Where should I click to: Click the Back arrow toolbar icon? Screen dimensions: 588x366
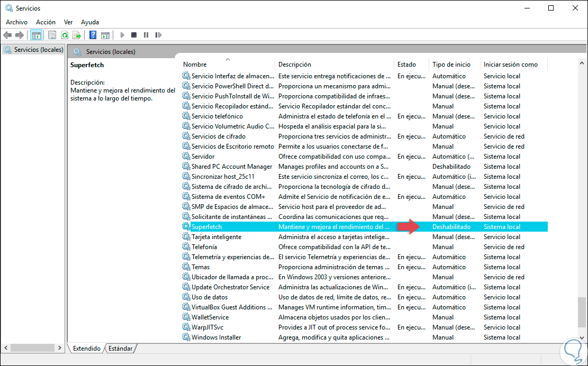coord(7,35)
